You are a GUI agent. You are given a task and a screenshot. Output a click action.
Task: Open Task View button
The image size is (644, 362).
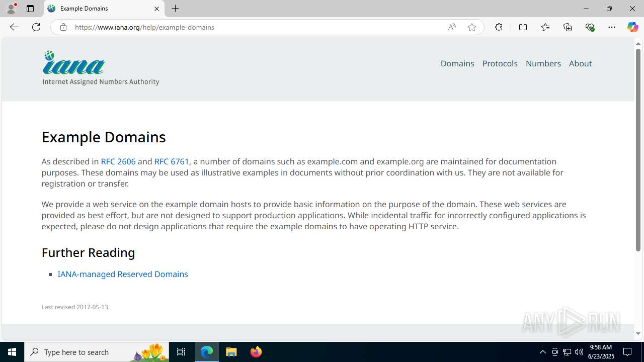point(181,352)
